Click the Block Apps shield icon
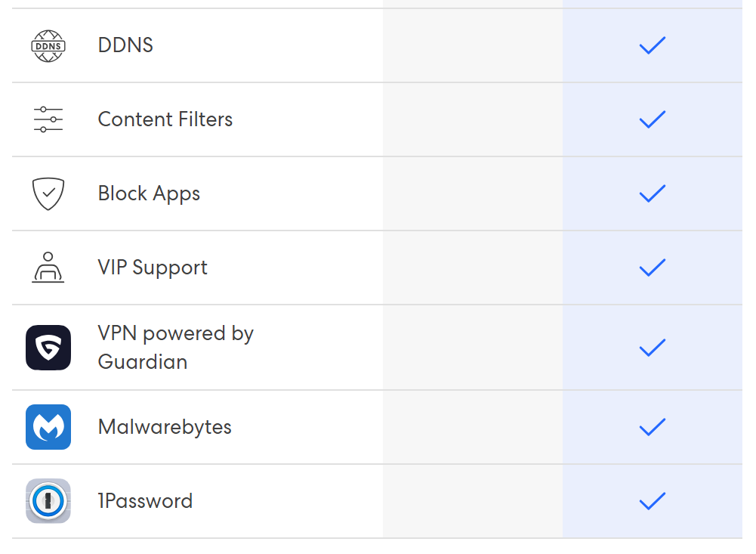The width and height of the screenshot is (756, 554). [48, 193]
